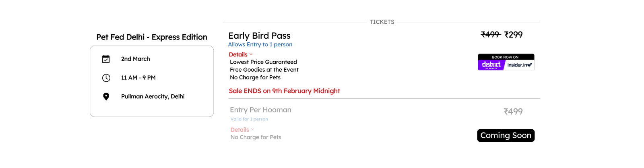
Task: Expand Details chevron under Early Bird Pass
Action: click(x=251, y=54)
